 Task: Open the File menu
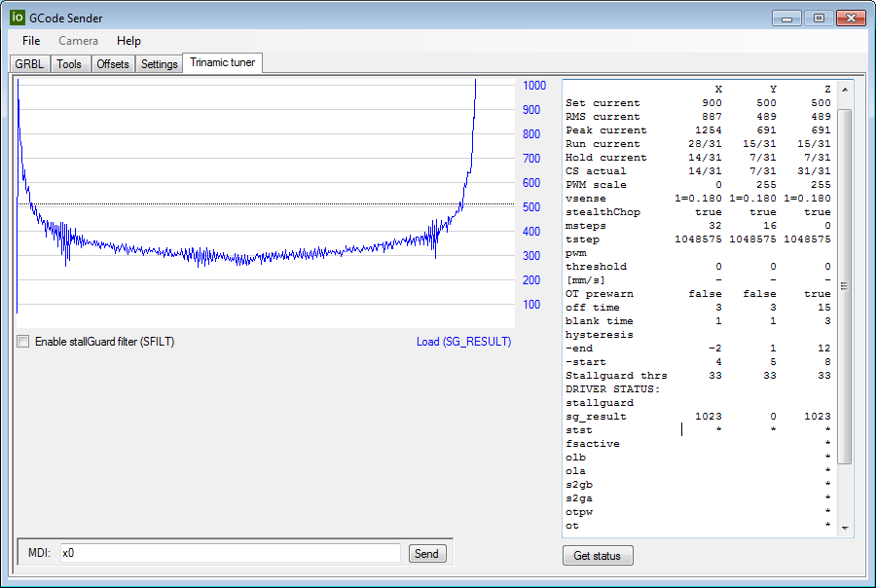[x=31, y=41]
